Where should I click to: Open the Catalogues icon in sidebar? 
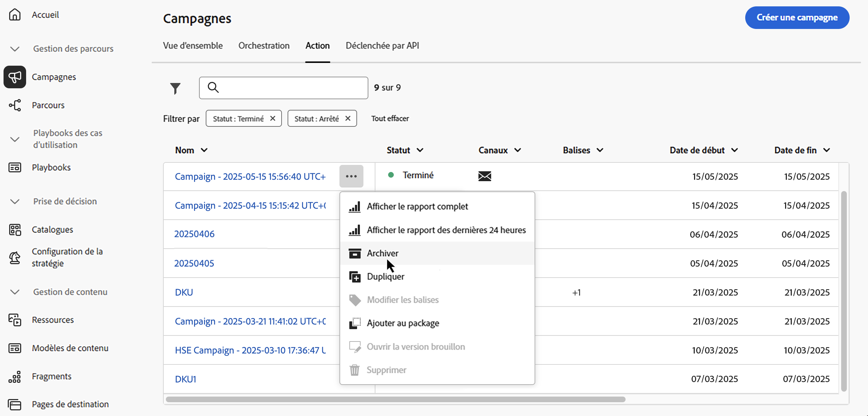pyautogui.click(x=15, y=230)
